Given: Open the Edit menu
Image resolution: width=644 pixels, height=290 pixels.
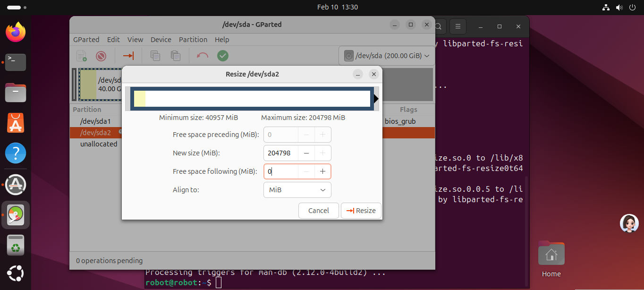Looking at the screenshot, I should point(113,40).
